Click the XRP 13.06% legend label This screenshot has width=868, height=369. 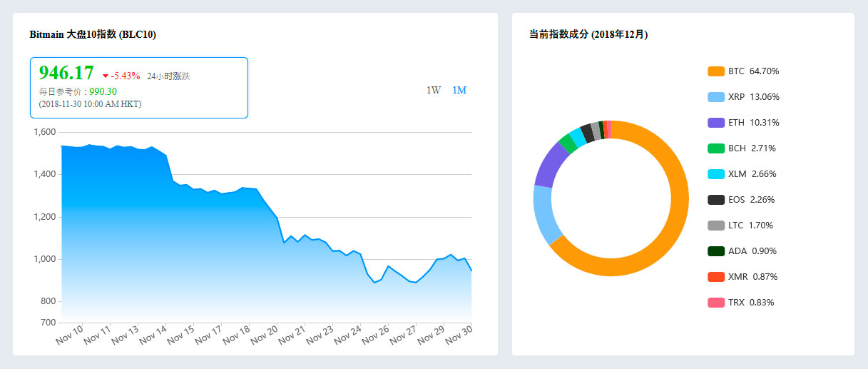coord(754,97)
